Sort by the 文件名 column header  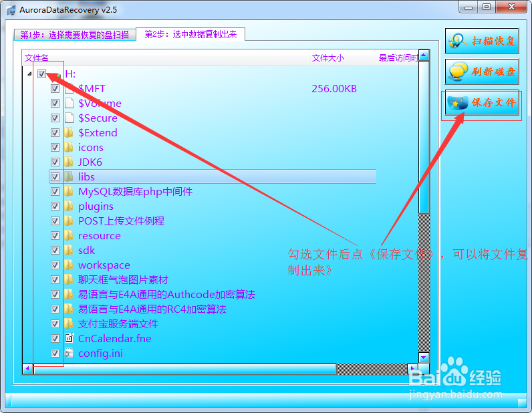[x=166, y=57]
